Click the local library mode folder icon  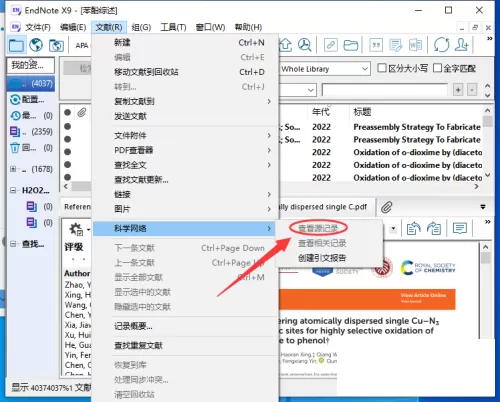pos(16,45)
